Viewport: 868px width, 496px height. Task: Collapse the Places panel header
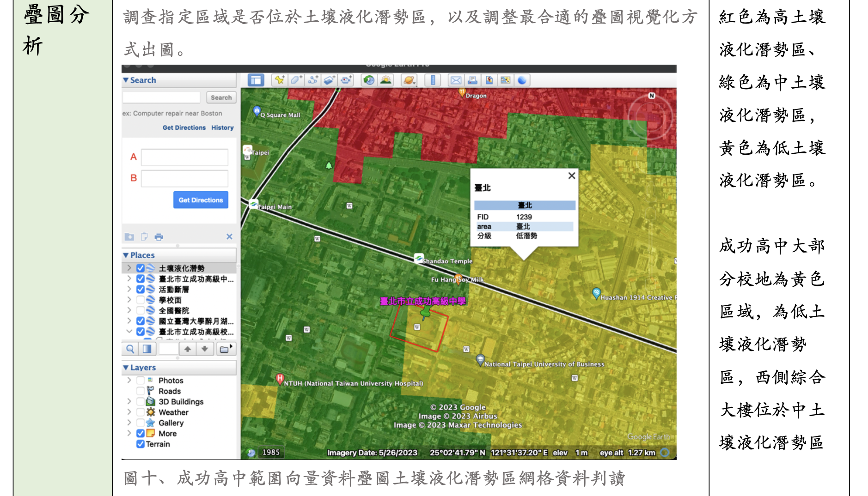click(126, 255)
